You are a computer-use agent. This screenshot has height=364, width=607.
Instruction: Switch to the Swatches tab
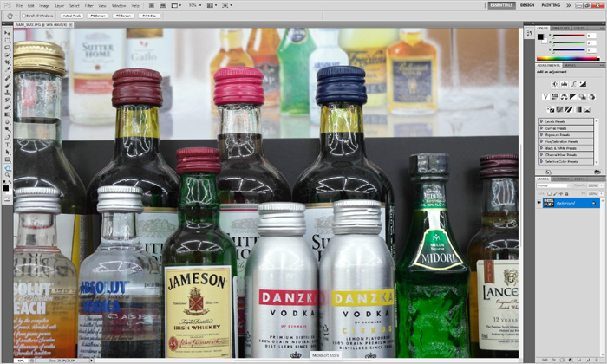[x=560, y=29]
